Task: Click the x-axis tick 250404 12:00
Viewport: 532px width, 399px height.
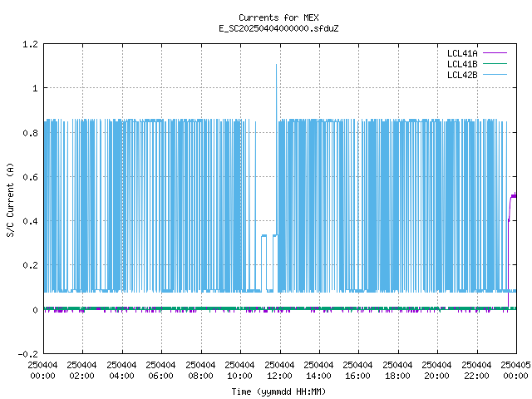Action: pyautogui.click(x=279, y=371)
